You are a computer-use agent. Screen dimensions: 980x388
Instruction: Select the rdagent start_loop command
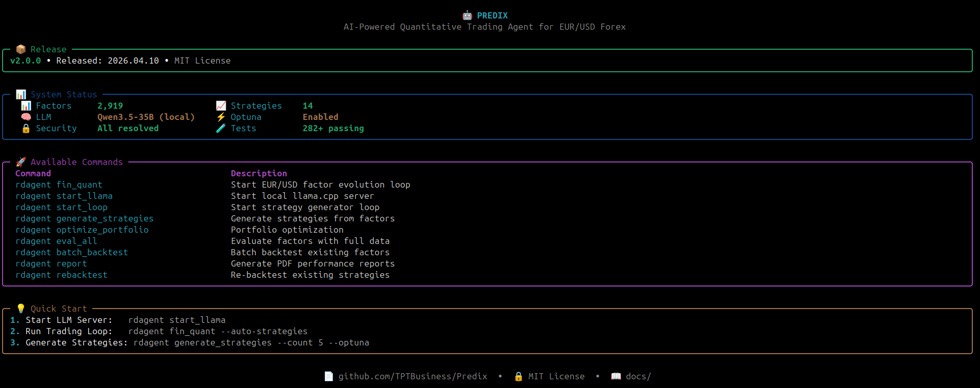coord(62,207)
